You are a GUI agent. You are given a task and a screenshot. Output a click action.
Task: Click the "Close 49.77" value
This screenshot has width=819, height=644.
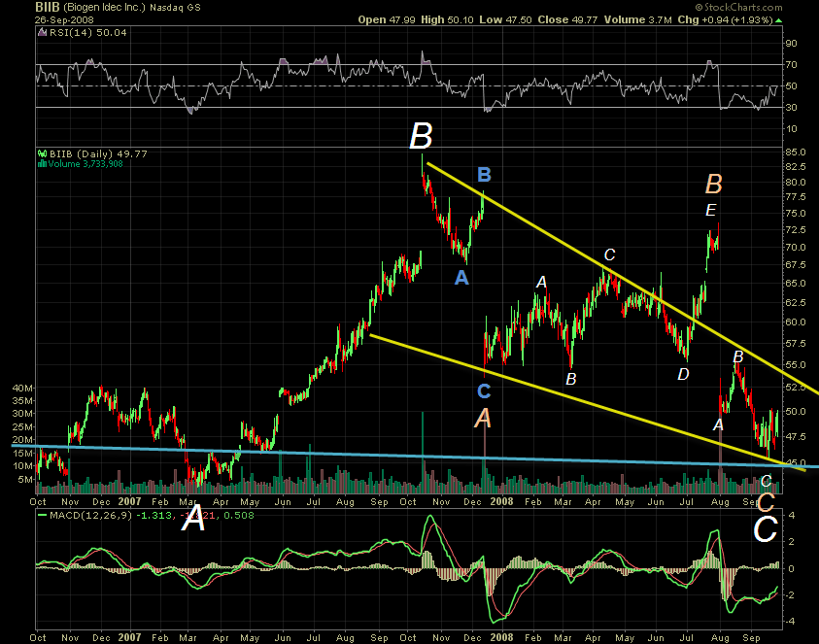567,19
